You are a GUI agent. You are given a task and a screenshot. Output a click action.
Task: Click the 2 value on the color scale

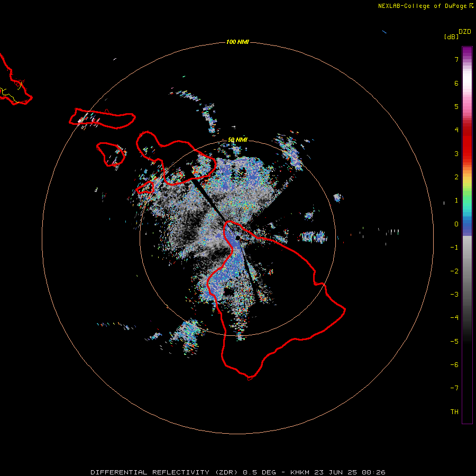coord(456,177)
